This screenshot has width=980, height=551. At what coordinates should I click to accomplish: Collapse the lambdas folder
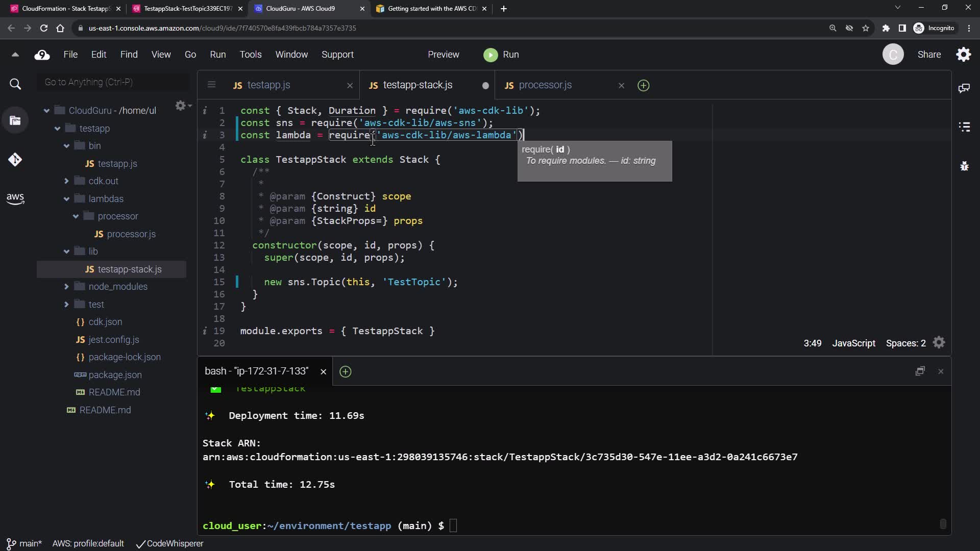click(x=66, y=199)
